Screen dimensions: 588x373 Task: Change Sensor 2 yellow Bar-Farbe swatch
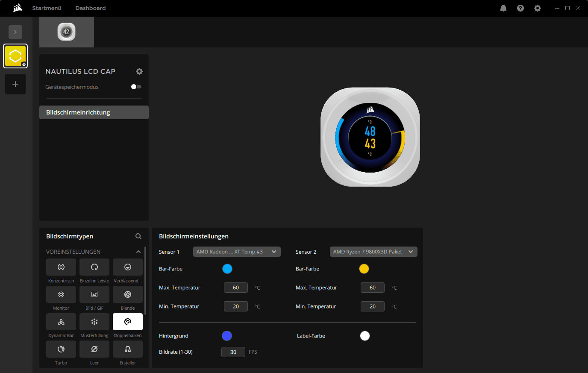pos(364,269)
